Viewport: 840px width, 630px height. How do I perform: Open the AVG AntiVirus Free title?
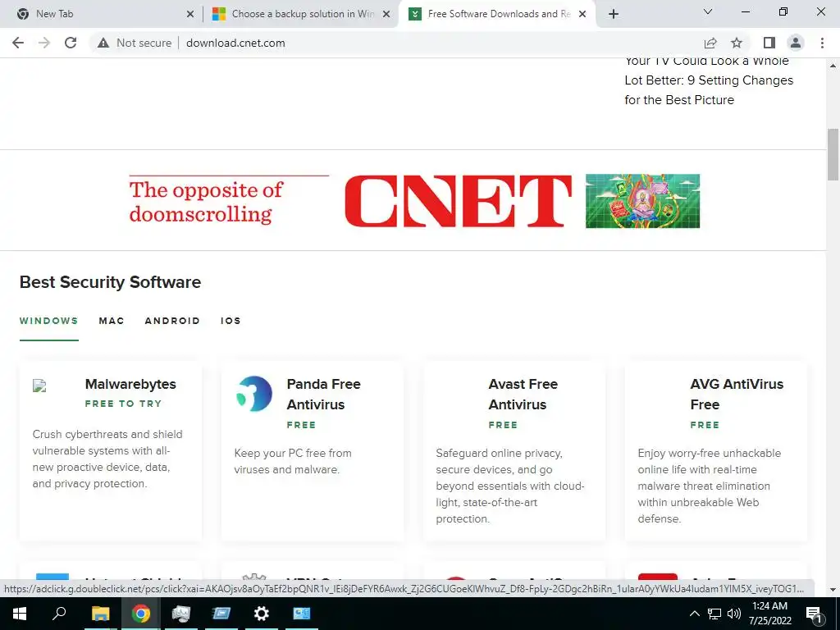pyautogui.click(x=737, y=395)
